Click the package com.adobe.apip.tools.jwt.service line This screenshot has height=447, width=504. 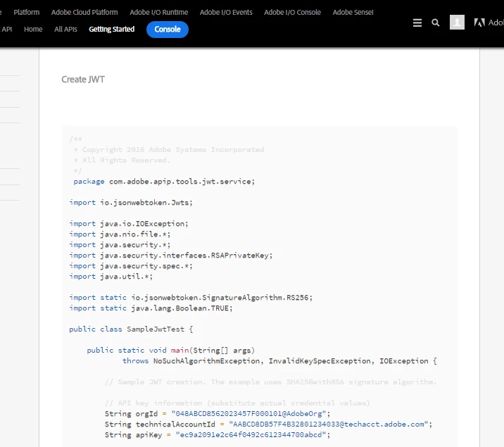[164, 182]
